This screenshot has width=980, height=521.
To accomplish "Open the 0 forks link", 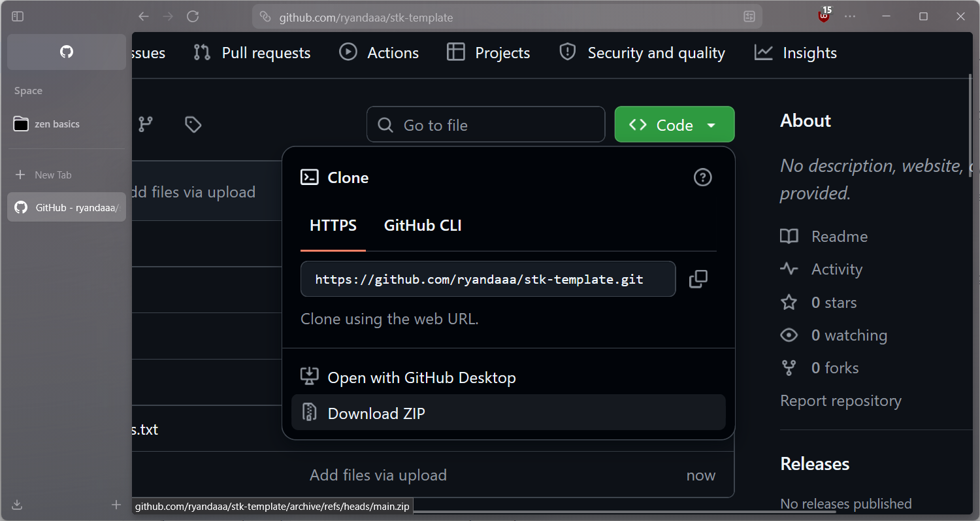I will click(820, 368).
